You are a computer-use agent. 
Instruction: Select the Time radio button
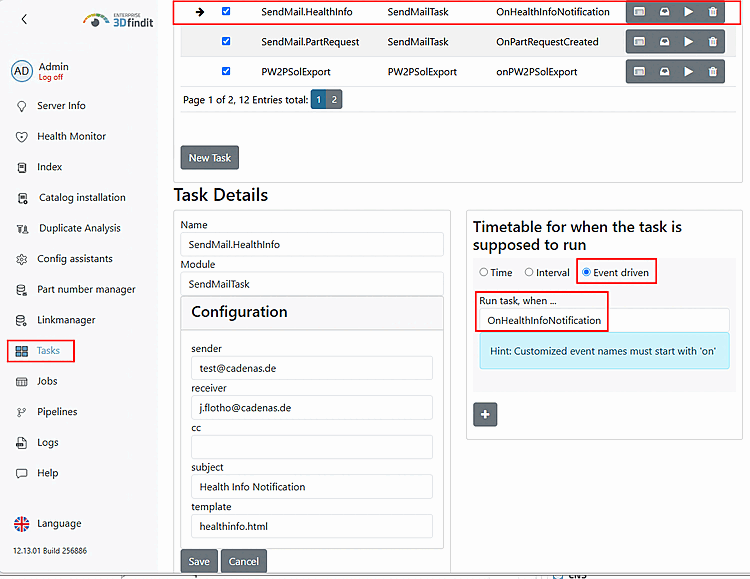coord(484,272)
